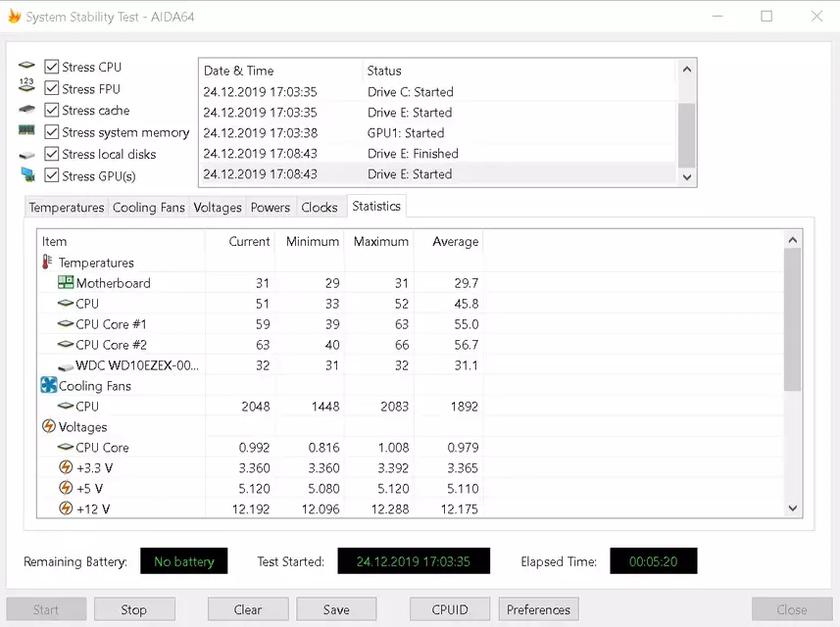This screenshot has height=627, width=840.
Task: Open the Cooling Fans tab
Action: click(x=148, y=208)
